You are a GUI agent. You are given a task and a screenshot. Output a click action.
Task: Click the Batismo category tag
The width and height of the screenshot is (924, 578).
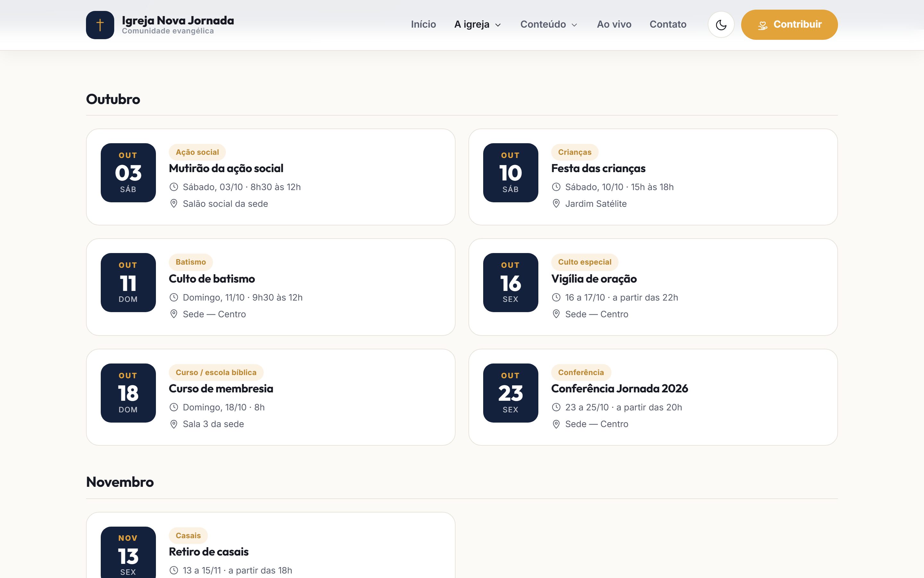tap(191, 262)
